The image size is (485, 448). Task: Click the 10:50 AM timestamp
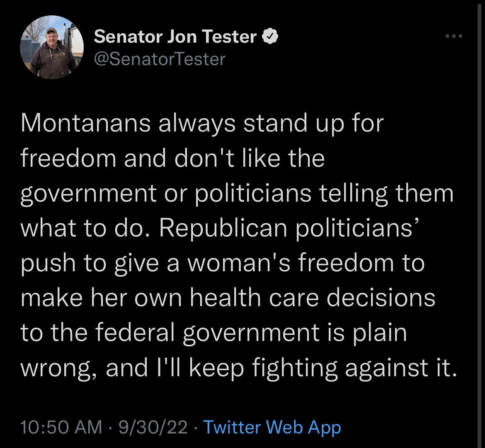(61, 427)
